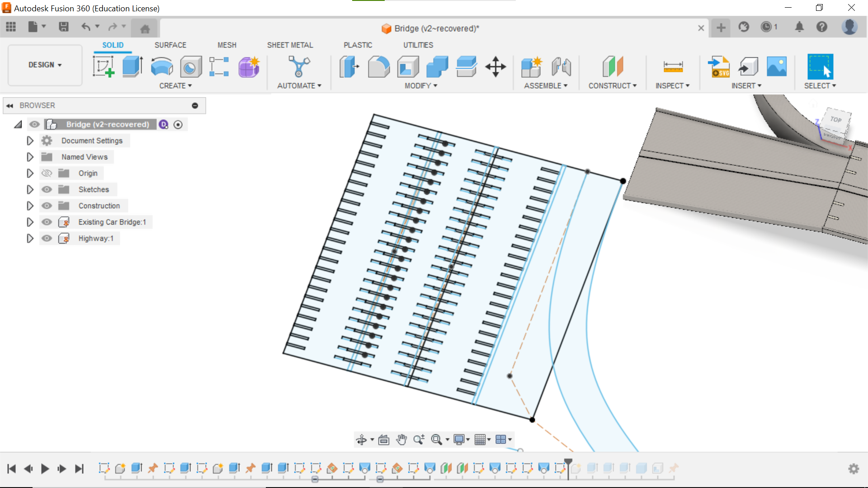The width and height of the screenshot is (868, 488).
Task: Select the Move/Copy tool
Action: tap(495, 67)
